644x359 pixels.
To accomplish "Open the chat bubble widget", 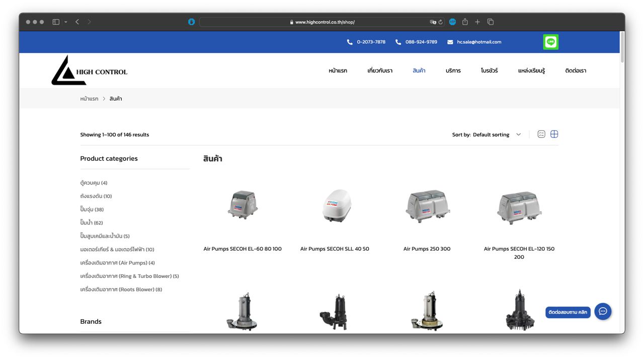I will (602, 311).
